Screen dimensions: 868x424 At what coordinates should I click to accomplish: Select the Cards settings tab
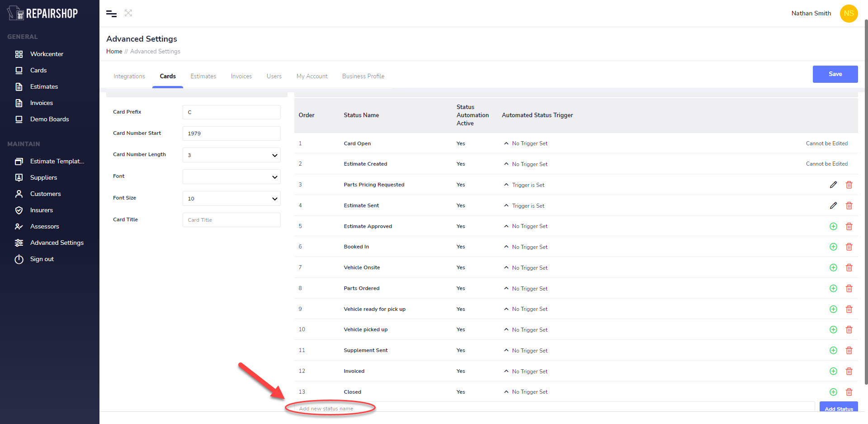click(168, 76)
